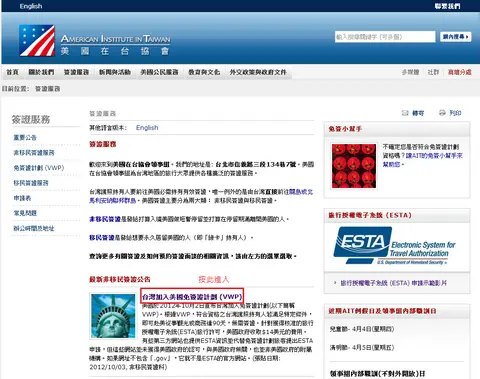
Task: Open 常見問題 in the left sidebar
Action: click(x=25, y=213)
